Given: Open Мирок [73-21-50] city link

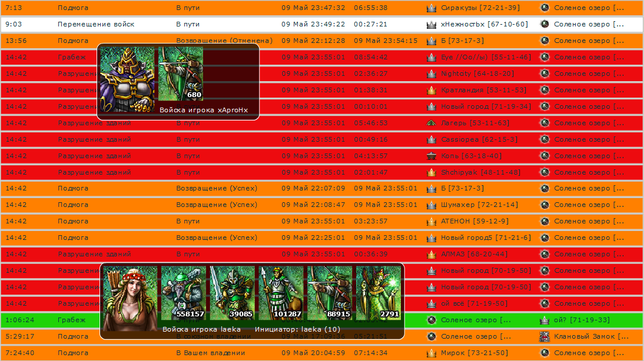Looking at the screenshot, I should [x=474, y=353].
